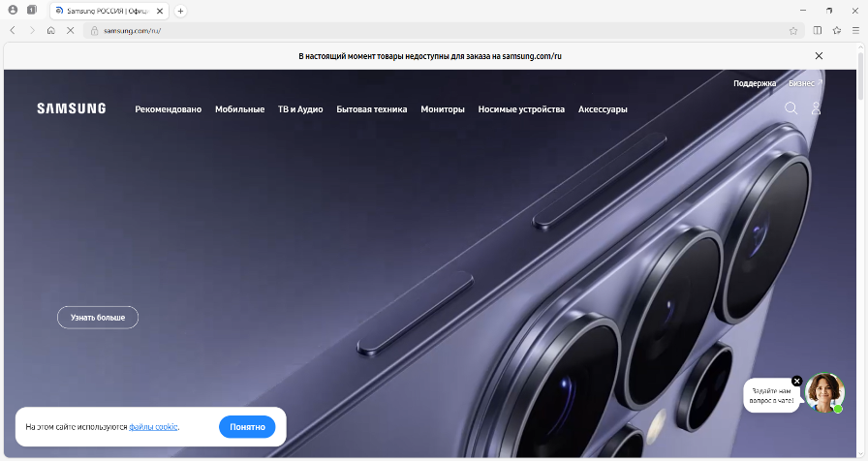The height and width of the screenshot is (461, 868).
Task: Open Бытовая техника menu
Action: [371, 109]
